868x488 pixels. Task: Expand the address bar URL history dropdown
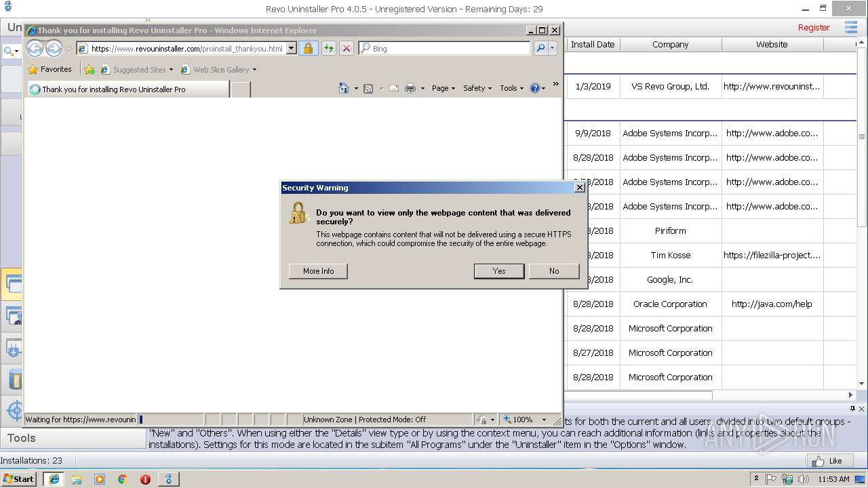click(x=292, y=49)
